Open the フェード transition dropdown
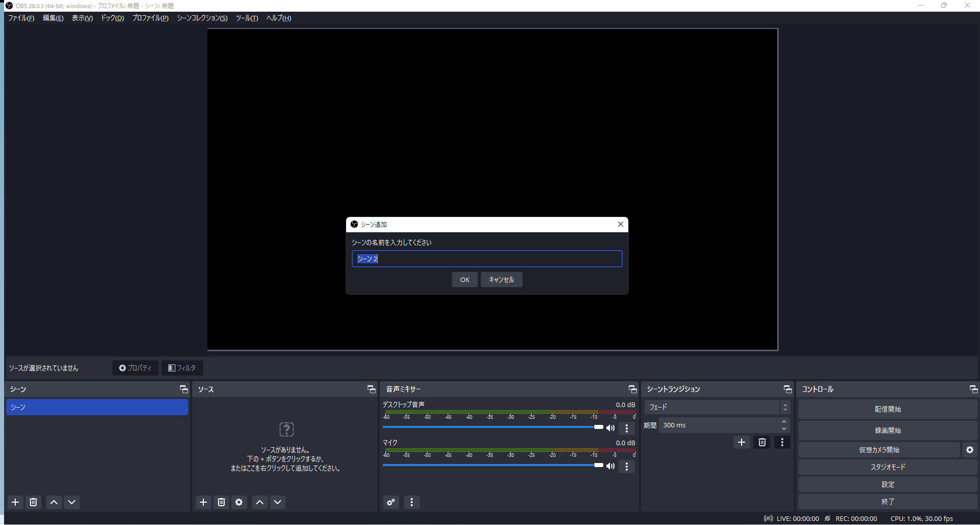The width and height of the screenshot is (980, 525). tap(717, 407)
